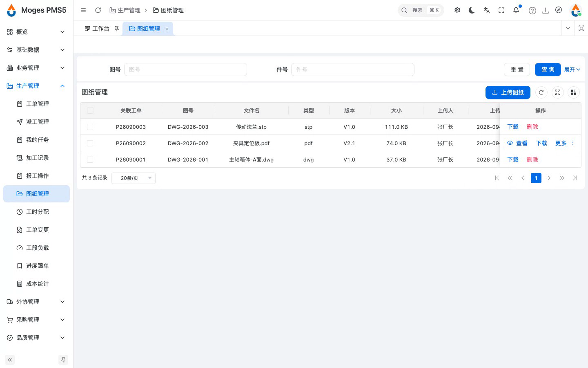Click the 查询 search button

pos(548,70)
